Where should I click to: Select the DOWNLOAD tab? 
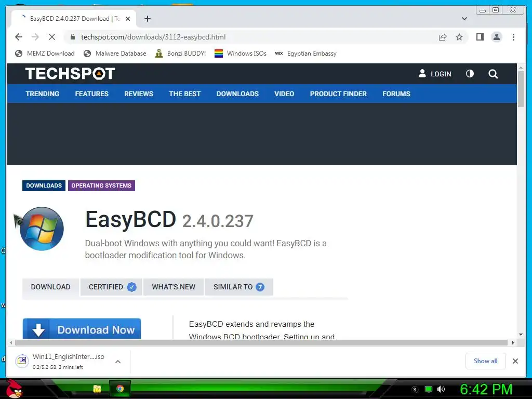(x=50, y=287)
